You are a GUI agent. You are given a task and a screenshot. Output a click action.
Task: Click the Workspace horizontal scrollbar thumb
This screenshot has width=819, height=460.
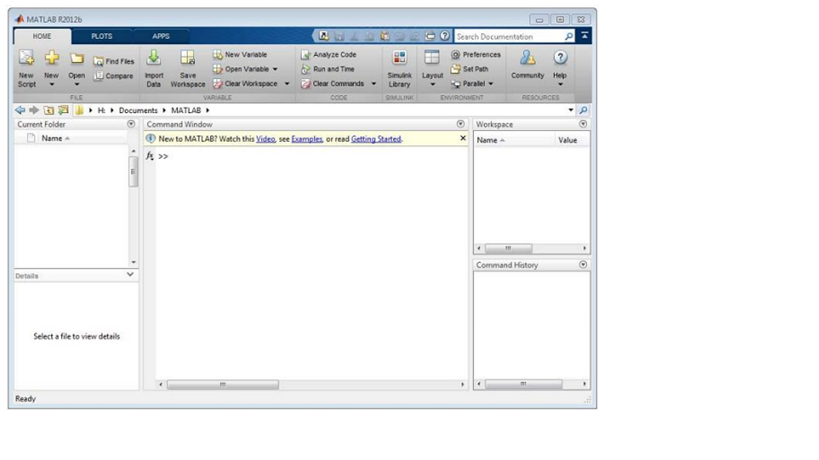[508, 248]
